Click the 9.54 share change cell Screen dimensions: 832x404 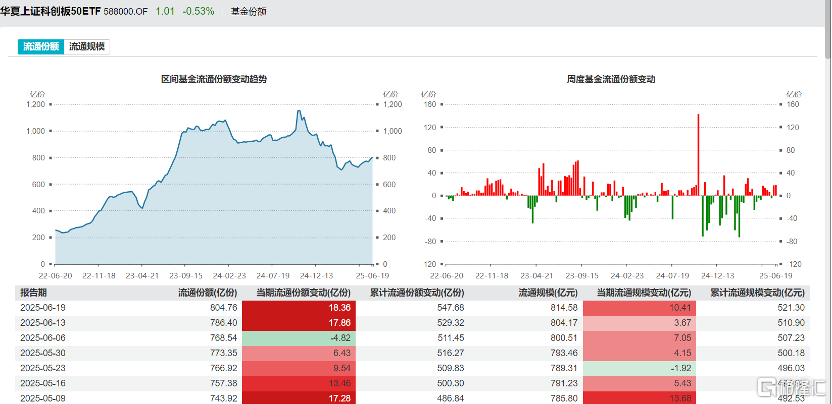point(299,368)
